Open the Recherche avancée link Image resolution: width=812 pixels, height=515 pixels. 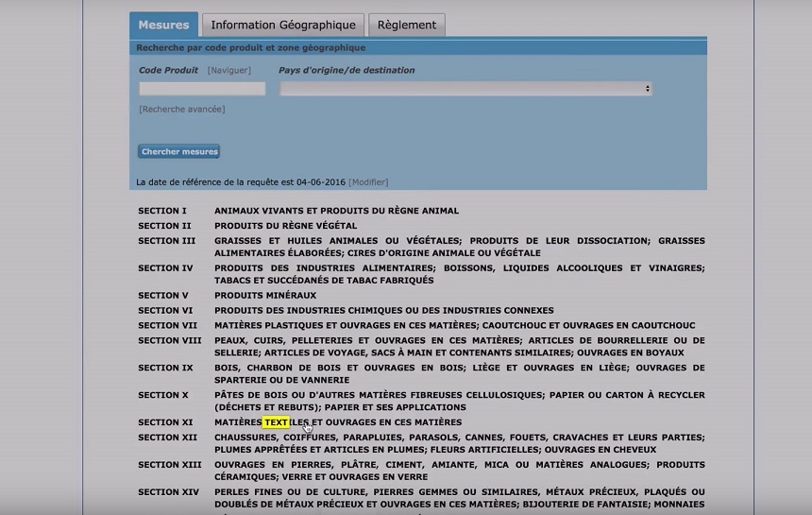(x=181, y=110)
